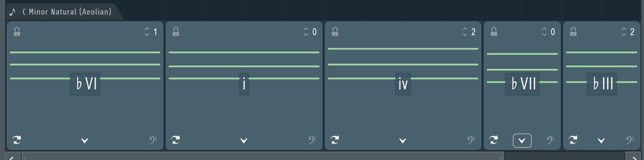The width and height of the screenshot is (644, 160).
Task: Lock the bVI chord block
Action: 17,32
